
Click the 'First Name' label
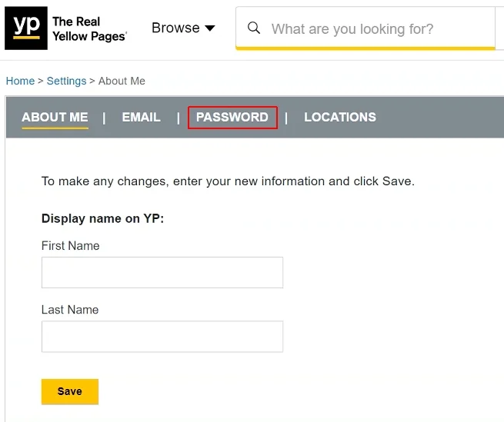[70, 246]
